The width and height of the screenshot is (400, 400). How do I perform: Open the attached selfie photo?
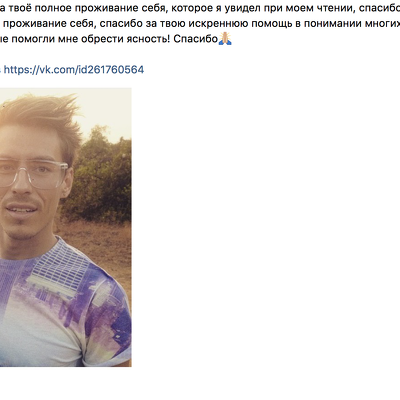click(x=66, y=227)
